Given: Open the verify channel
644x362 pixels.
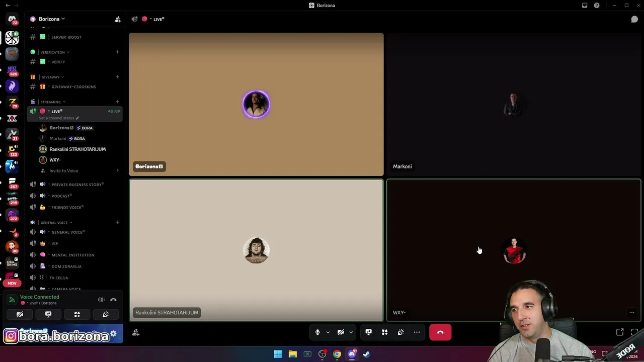Looking at the screenshot, I should click(74, 62).
